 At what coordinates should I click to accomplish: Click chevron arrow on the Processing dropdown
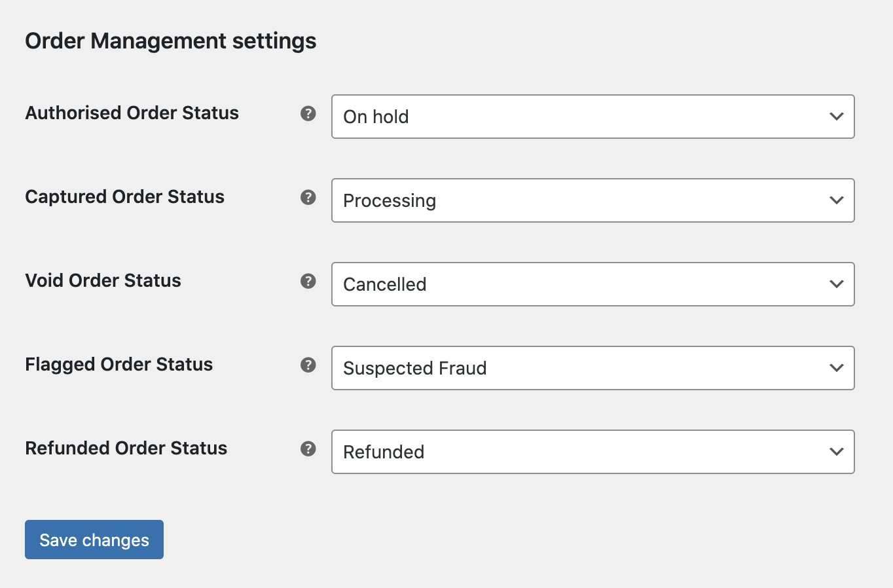(836, 200)
